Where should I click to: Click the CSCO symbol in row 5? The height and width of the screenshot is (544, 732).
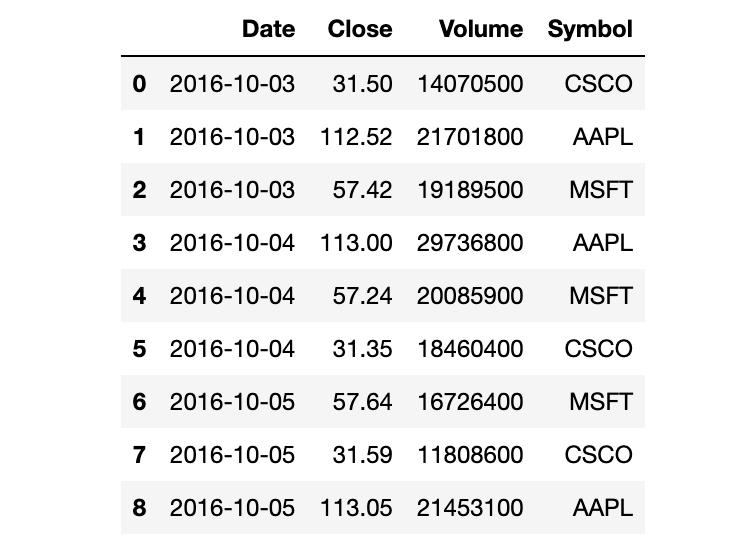(598, 349)
